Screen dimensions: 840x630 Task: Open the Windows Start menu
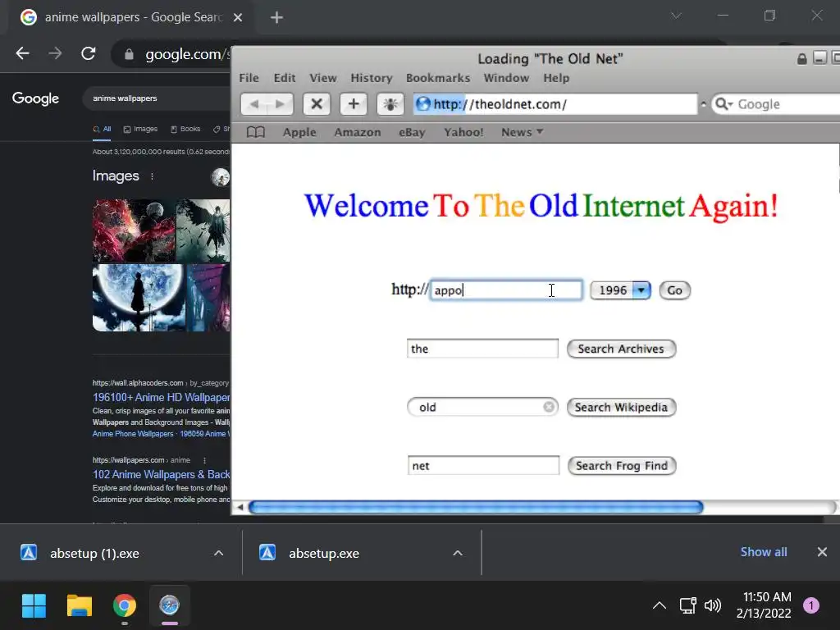point(34,605)
